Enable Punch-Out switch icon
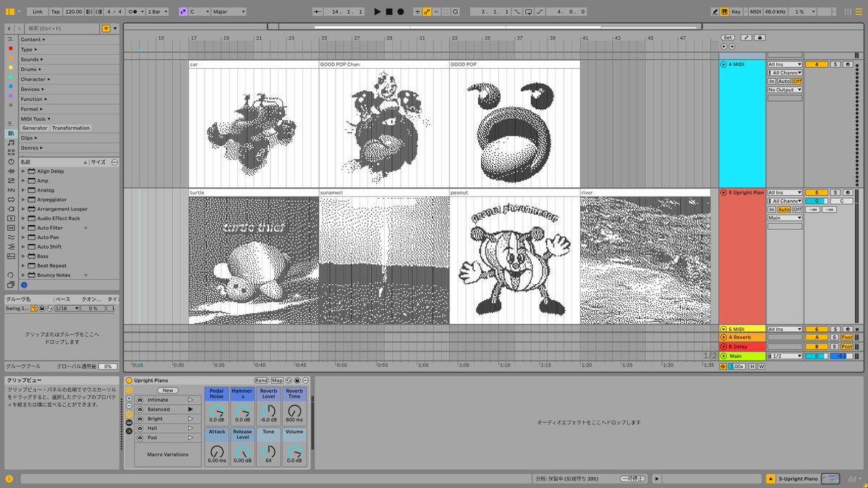The height and width of the screenshot is (488, 868). pyautogui.click(x=539, y=12)
